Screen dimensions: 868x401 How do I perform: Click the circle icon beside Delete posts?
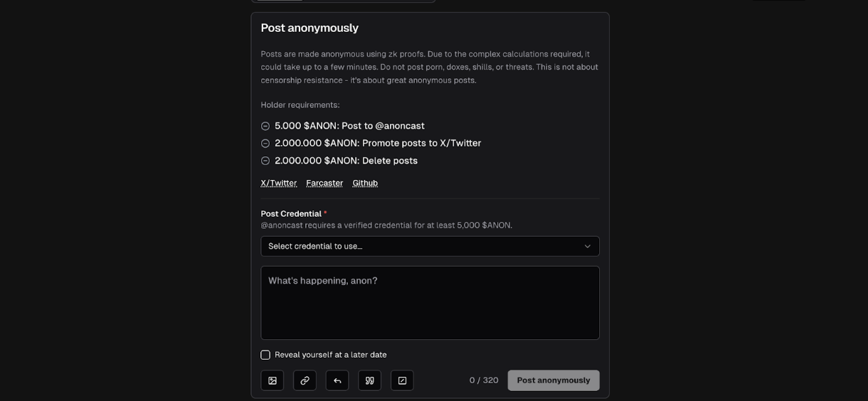point(265,161)
